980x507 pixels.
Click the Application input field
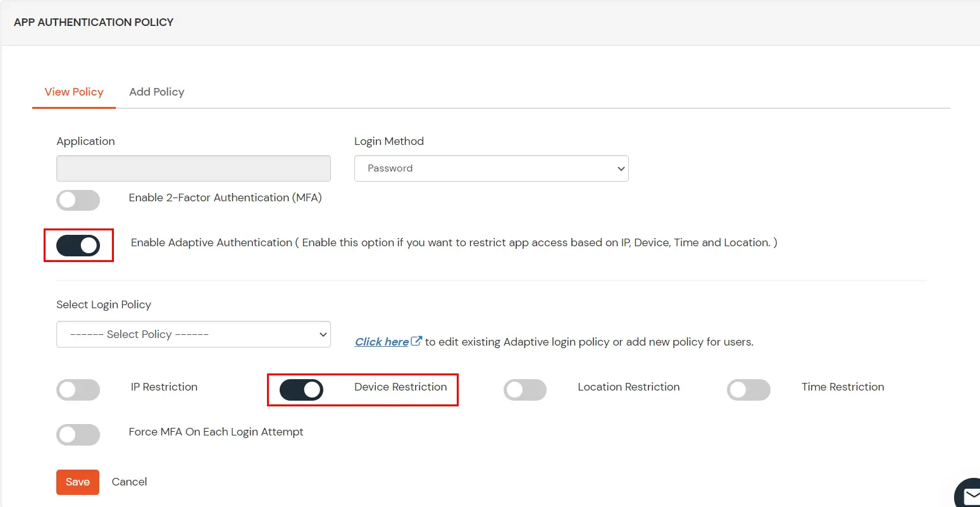pos(193,168)
